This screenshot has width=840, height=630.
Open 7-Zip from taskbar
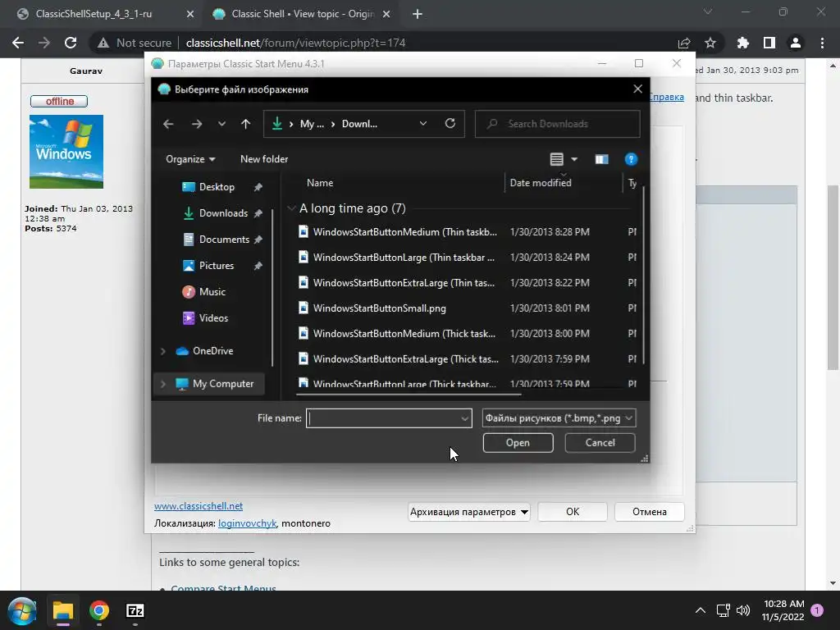point(135,610)
